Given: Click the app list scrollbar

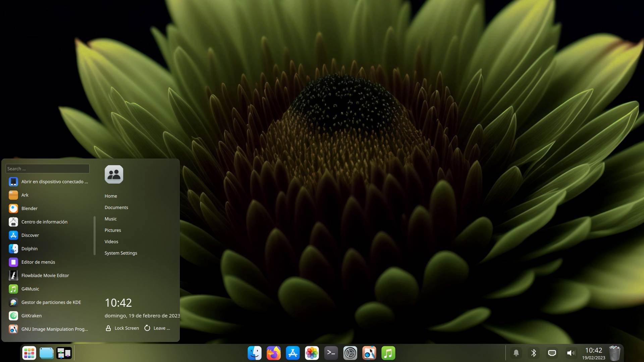Looking at the screenshot, I should tap(95, 236).
